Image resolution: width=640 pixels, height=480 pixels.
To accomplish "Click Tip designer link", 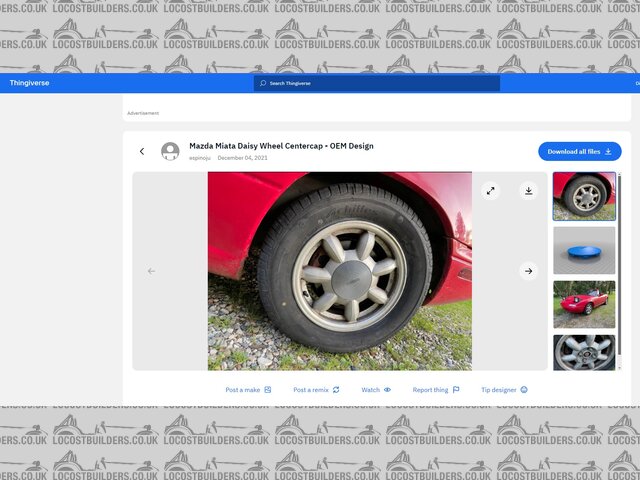I will [x=504, y=390].
